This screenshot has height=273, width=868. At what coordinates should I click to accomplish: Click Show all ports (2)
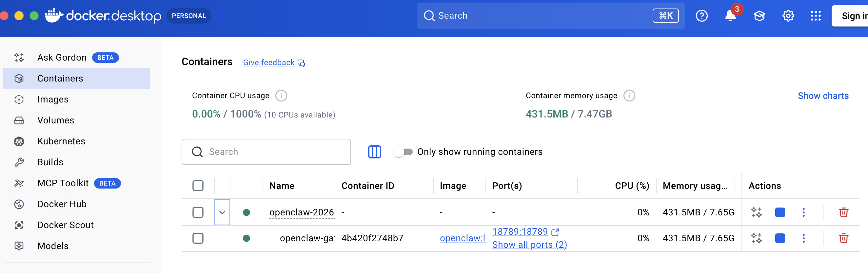(x=529, y=245)
